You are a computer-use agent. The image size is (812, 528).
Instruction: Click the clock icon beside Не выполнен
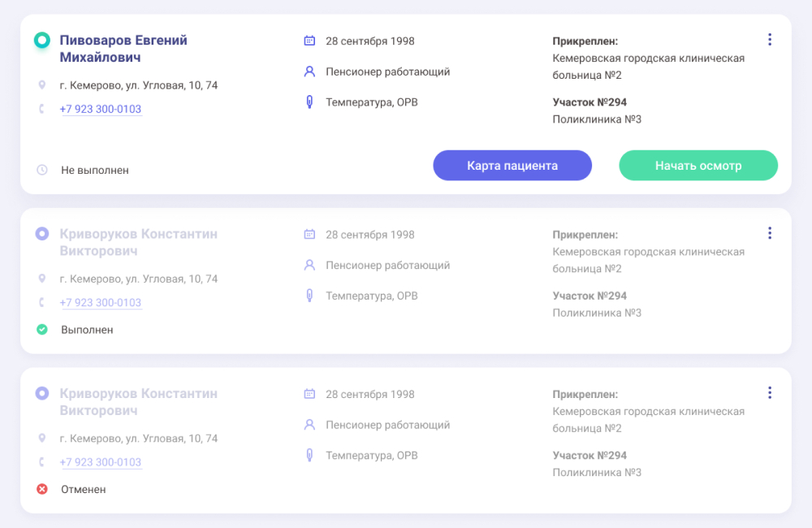coord(42,170)
